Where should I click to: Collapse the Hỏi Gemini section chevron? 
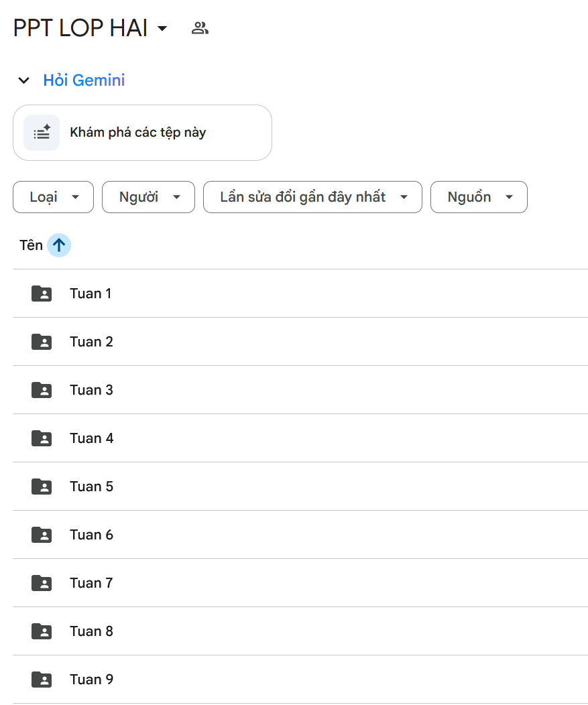click(24, 80)
